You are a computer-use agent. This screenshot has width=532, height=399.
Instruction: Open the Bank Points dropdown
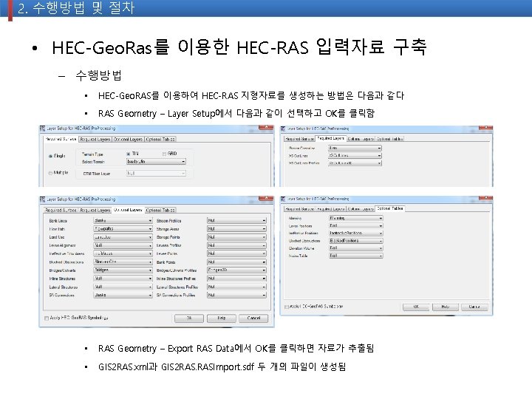coord(236,262)
